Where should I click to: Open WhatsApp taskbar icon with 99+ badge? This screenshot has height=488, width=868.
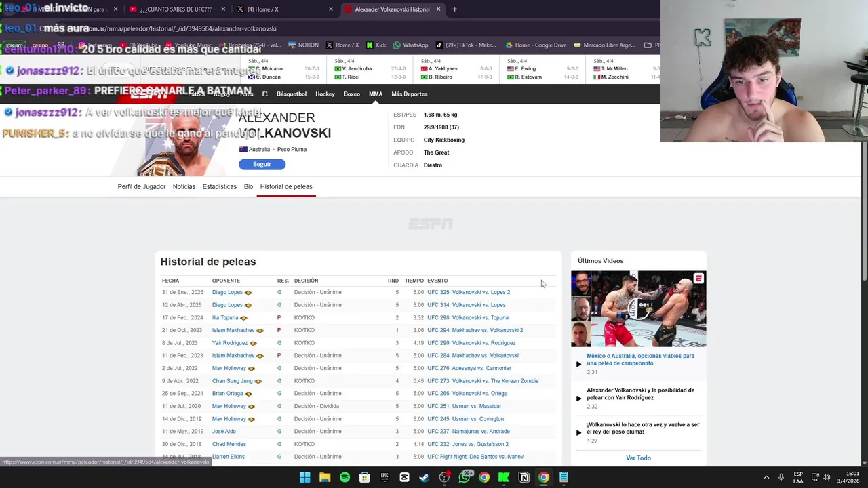(x=465, y=477)
